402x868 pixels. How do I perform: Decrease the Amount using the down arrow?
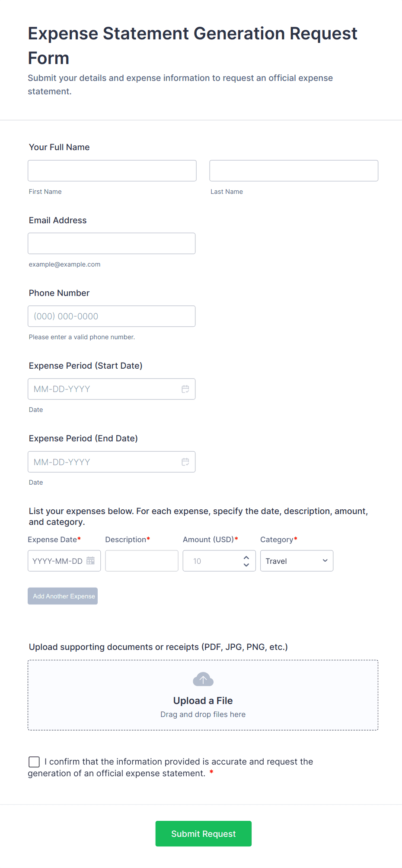(x=246, y=565)
